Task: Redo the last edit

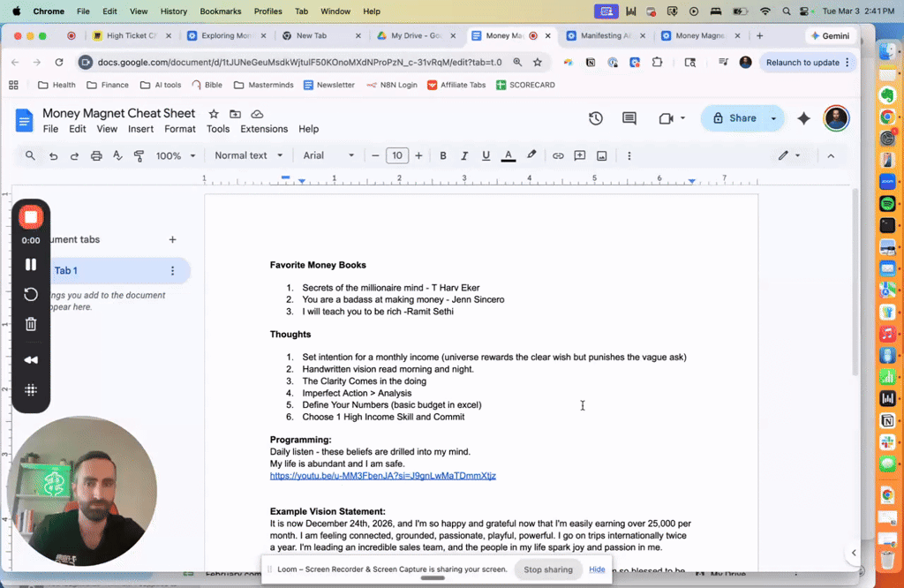Action: coord(74,155)
